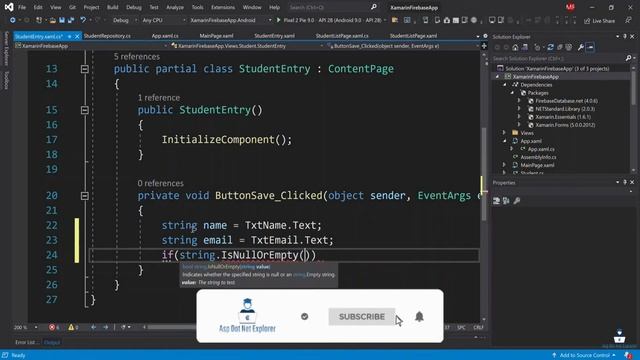Image resolution: width=640 pixels, height=360 pixels.
Task: Click the Sync/Refresh icon in Solution Explorer
Action: pyautogui.click(x=550, y=47)
